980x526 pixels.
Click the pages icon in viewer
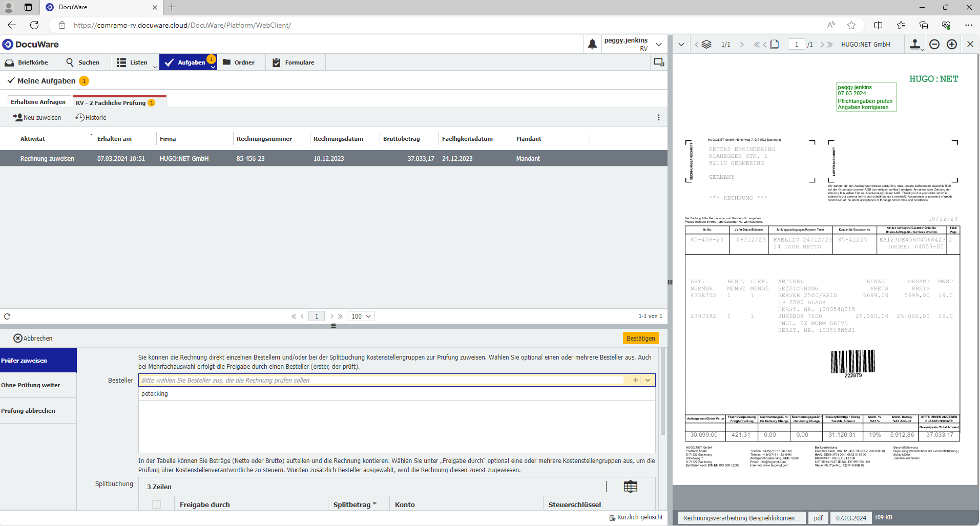pyautogui.click(x=775, y=45)
